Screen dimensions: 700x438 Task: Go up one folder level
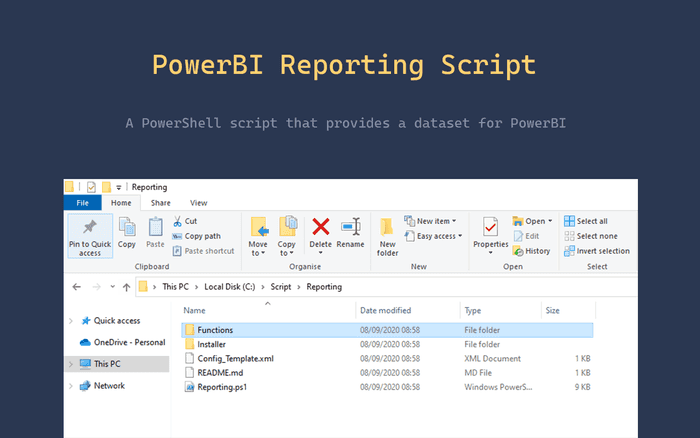click(127, 287)
